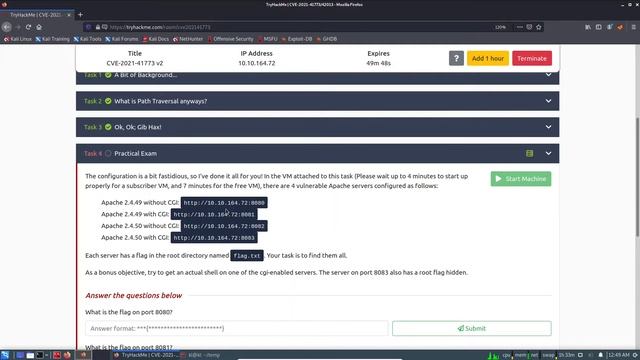Expand Task 1 A Bit of Background chevron
Viewport: 640px width, 360px height.
[548, 75]
